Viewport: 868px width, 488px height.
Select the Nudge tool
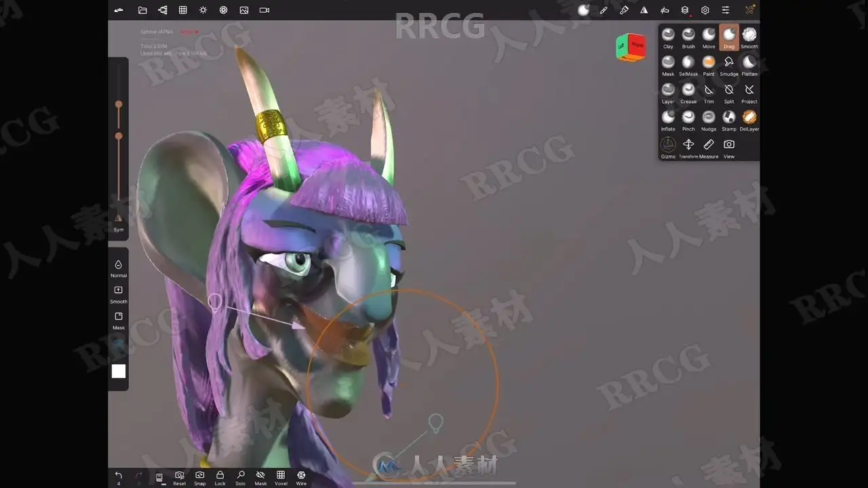[x=709, y=121]
